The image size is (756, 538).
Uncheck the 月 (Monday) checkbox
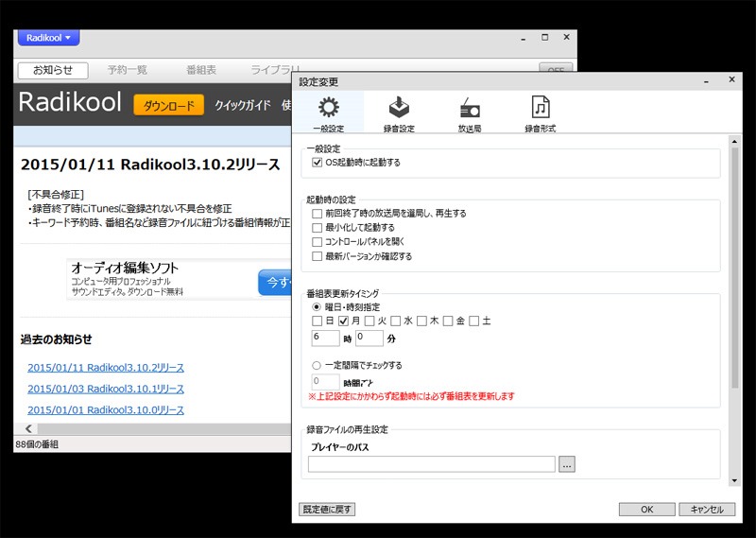(x=343, y=321)
